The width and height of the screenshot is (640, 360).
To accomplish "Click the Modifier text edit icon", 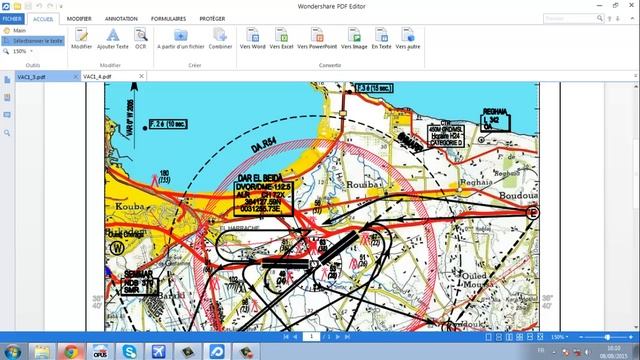I will tap(81, 39).
